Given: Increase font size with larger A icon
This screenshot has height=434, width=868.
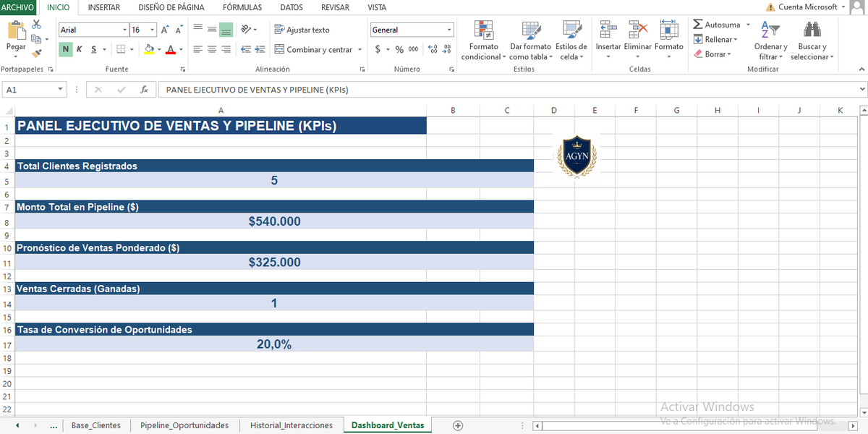Looking at the screenshot, I should click(165, 30).
